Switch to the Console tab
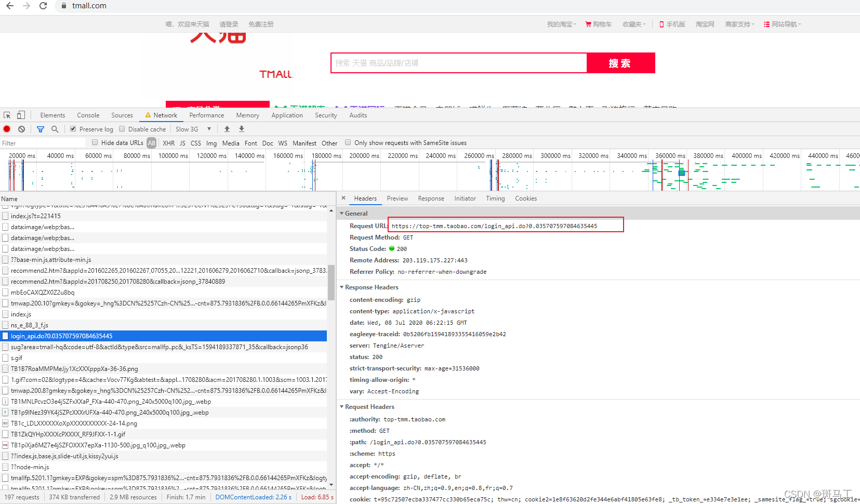This screenshot has width=860, height=504. point(88,115)
